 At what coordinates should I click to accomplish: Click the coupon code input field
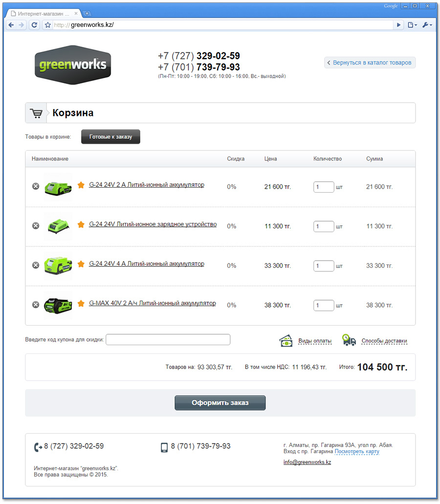click(168, 340)
